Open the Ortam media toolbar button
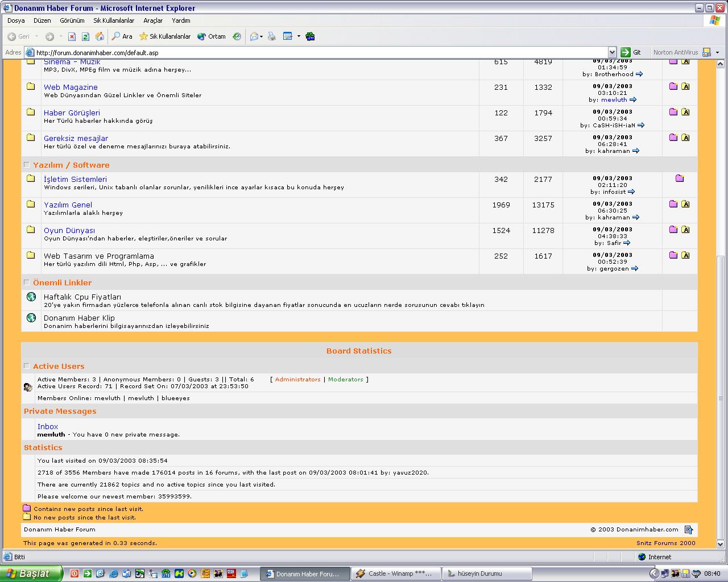Viewport: 728px width, 582px height. 212,36
